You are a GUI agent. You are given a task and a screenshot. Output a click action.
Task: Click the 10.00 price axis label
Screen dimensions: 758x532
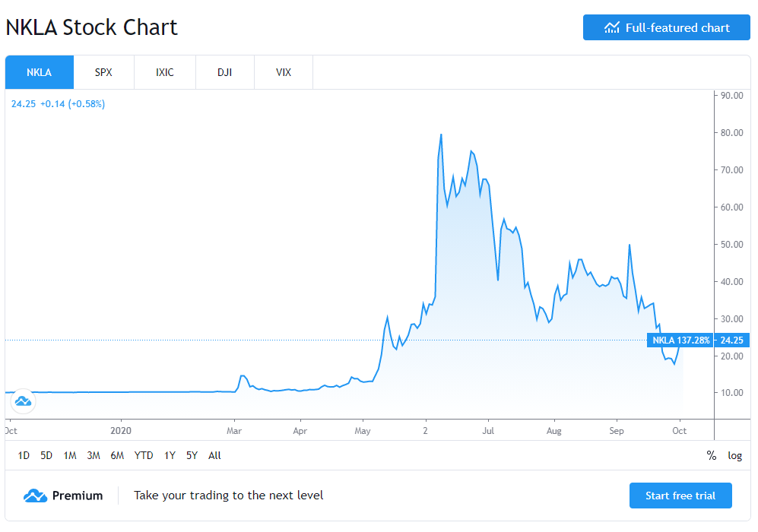[x=732, y=392]
